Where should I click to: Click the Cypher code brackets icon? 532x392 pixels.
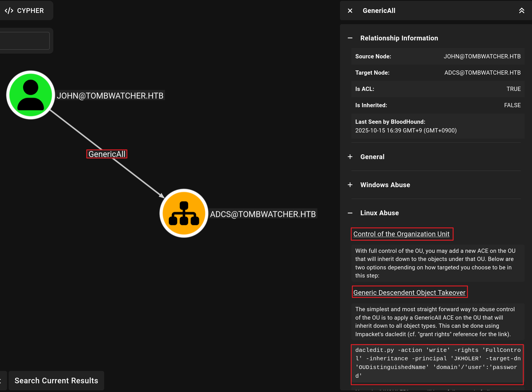tap(9, 11)
